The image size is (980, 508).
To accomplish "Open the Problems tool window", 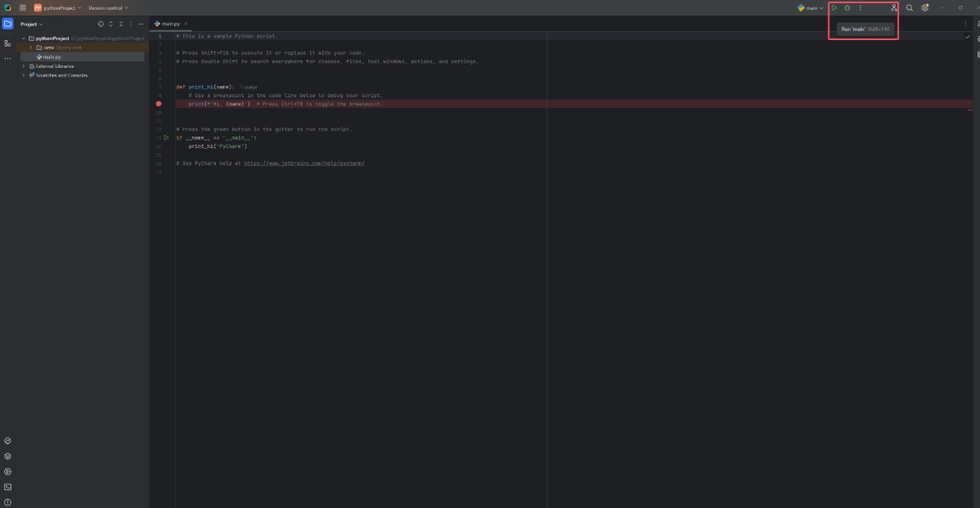I will [7, 502].
